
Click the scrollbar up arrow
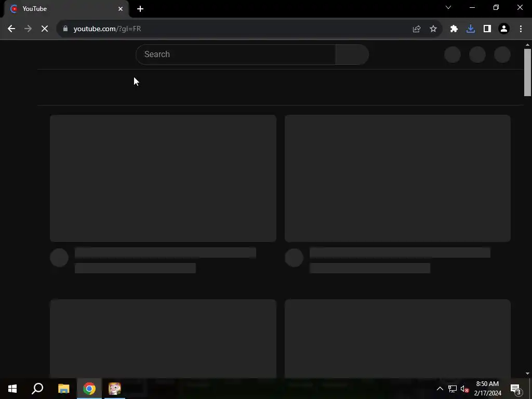pyautogui.click(x=527, y=45)
